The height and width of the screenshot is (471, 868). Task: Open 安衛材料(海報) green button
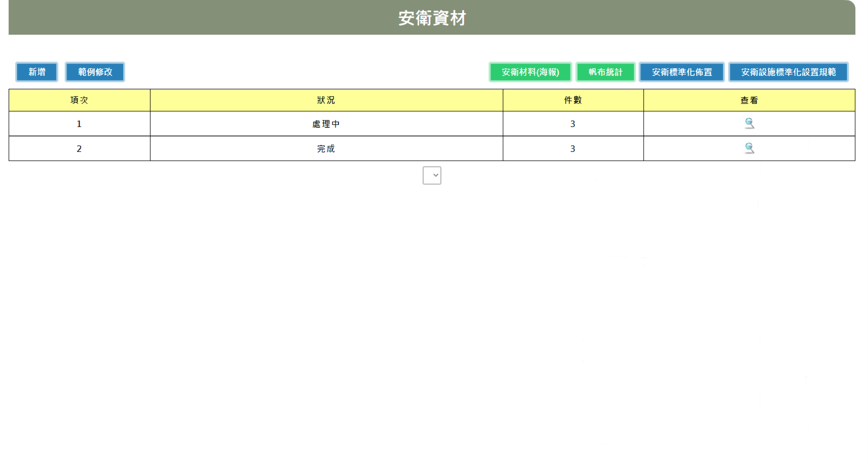coord(530,72)
